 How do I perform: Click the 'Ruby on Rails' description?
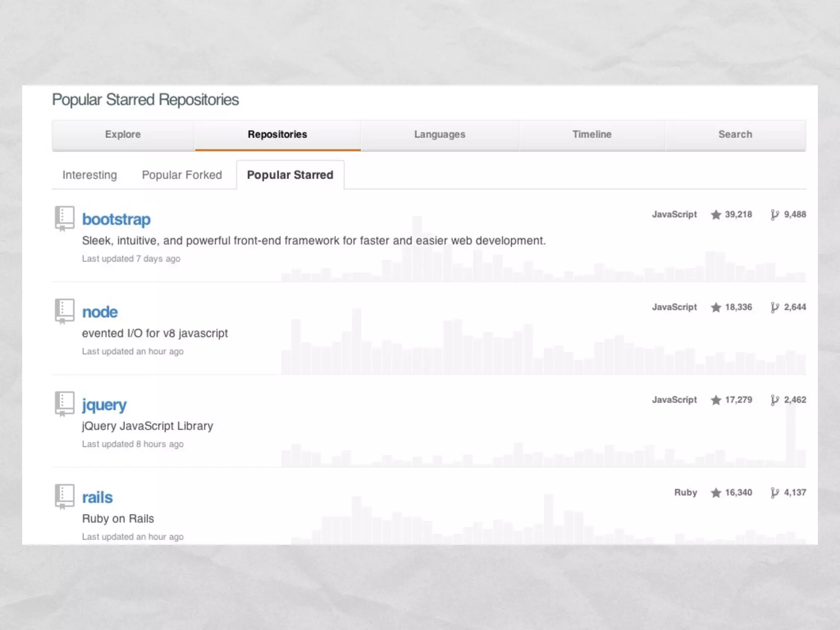point(118,519)
